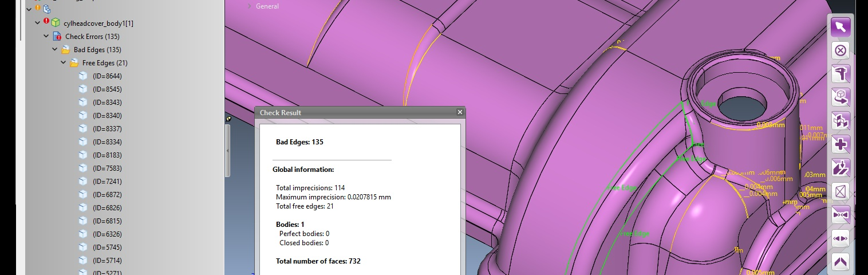Image resolution: width=868 pixels, height=275 pixels.
Task: Click the crossed rectangle face tool icon
Action: coord(840,191)
